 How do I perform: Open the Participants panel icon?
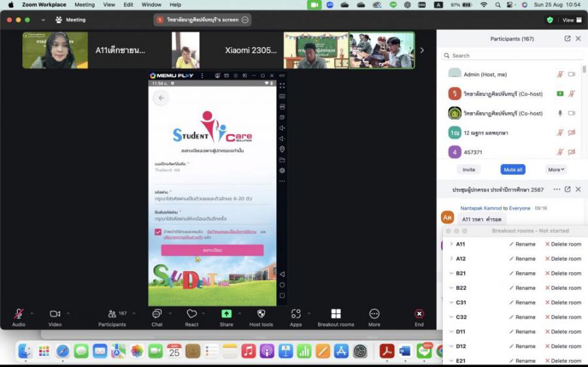112,314
